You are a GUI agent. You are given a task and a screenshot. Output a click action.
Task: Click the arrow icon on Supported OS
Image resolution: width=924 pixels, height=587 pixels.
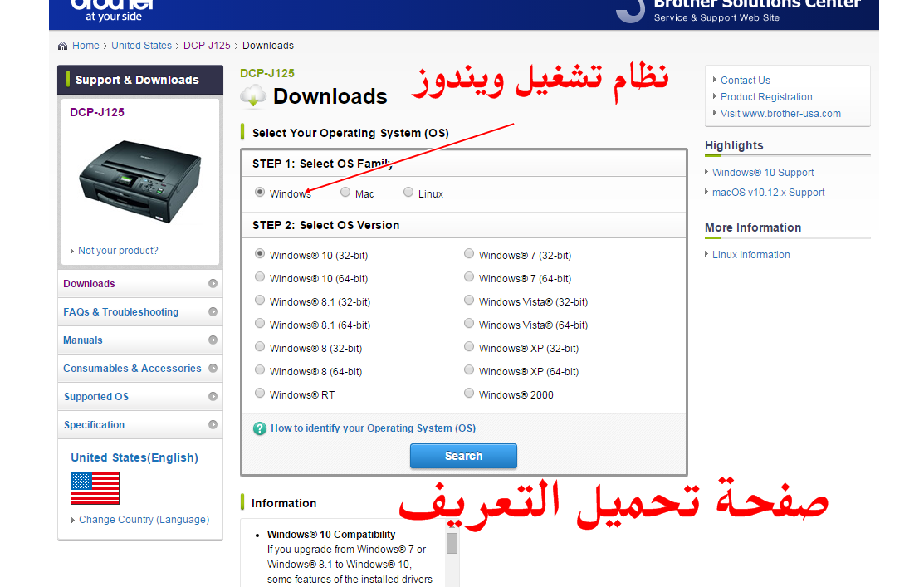tap(213, 397)
